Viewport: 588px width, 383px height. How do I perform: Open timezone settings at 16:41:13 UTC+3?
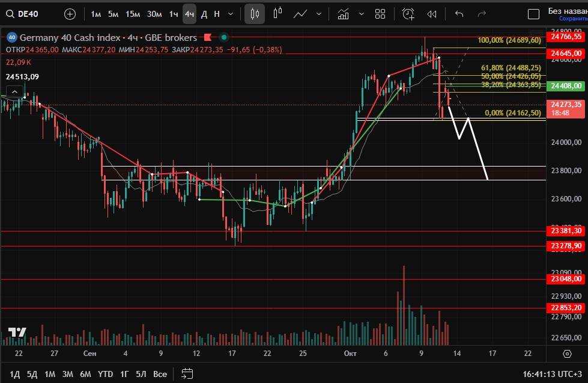553,374
